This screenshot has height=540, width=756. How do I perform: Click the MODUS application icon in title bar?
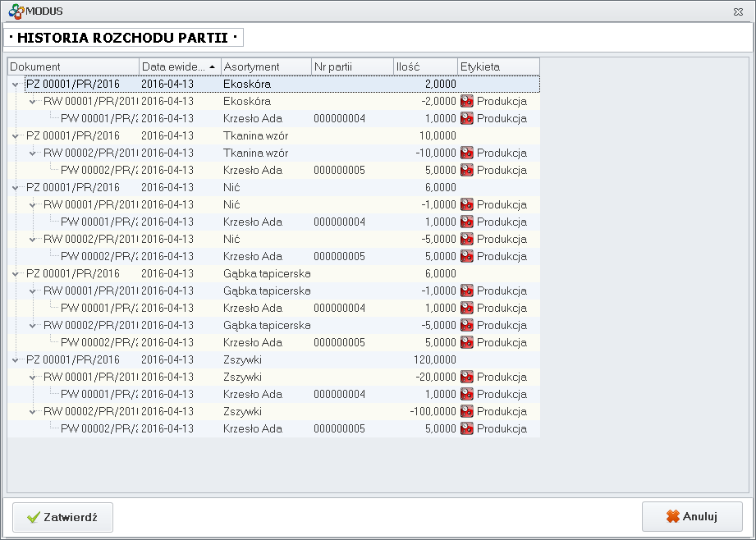(x=16, y=11)
